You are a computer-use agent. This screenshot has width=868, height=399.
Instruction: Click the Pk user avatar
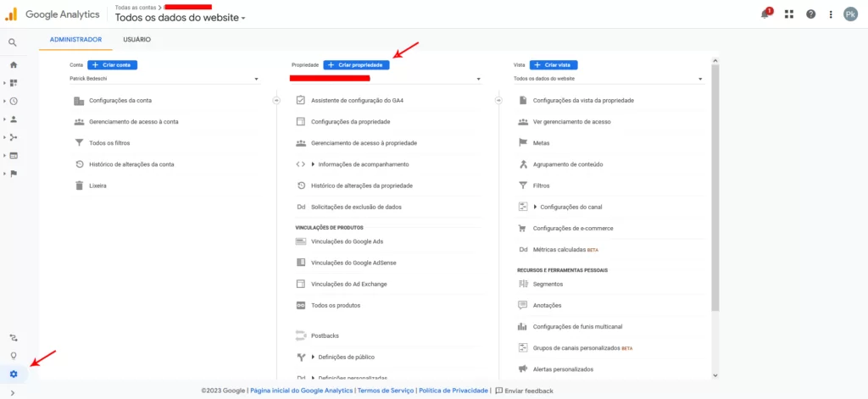click(x=850, y=14)
